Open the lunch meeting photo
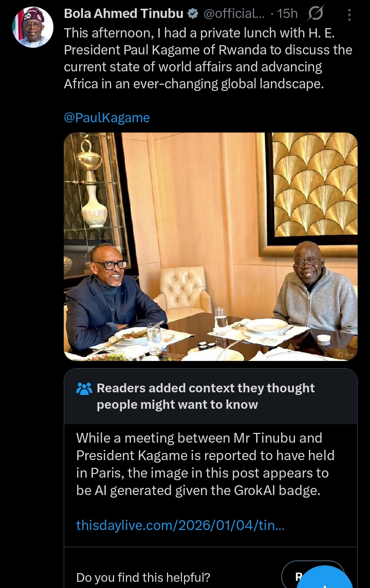 tap(211, 246)
